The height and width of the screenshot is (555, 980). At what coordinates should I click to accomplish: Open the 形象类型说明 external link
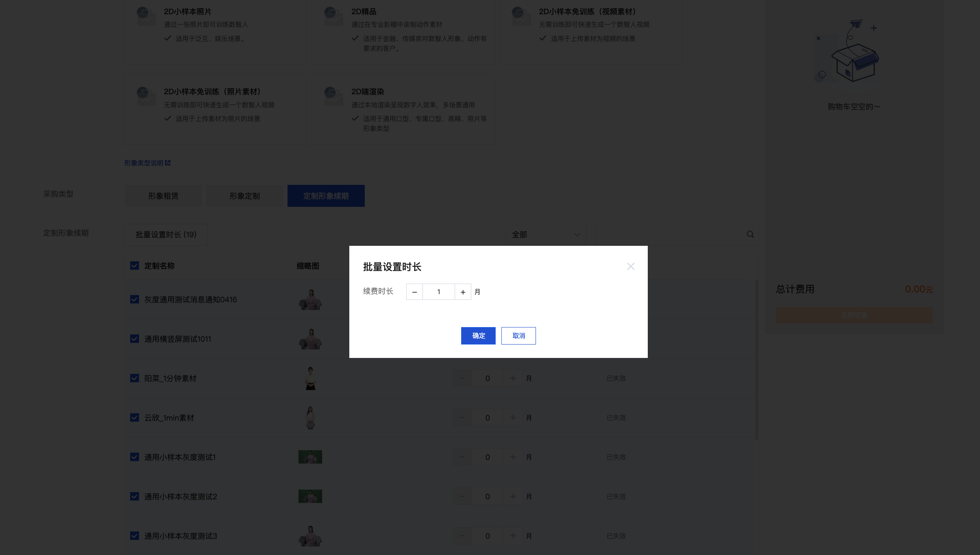click(x=147, y=163)
